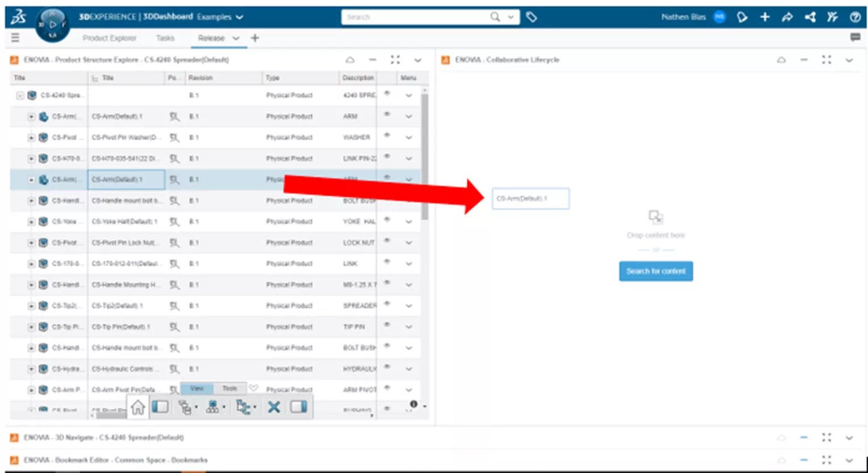This screenshot has width=868, height=473.
Task: Expand the CS-Pivot Pin Washer tree node
Action: coord(31,138)
